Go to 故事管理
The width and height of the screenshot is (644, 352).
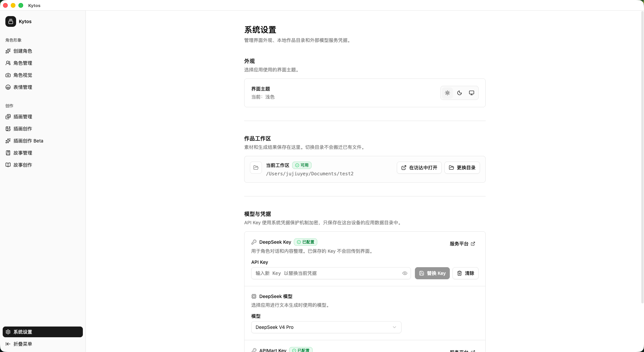43,153
